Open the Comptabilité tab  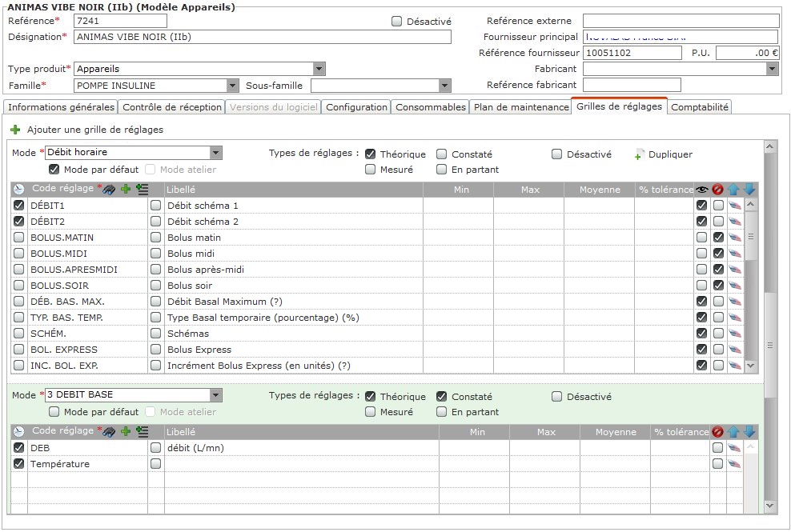point(700,107)
